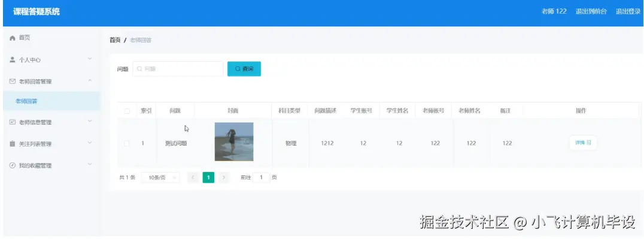
Task: Click 退出登录 in the top bar
Action: [628, 11]
